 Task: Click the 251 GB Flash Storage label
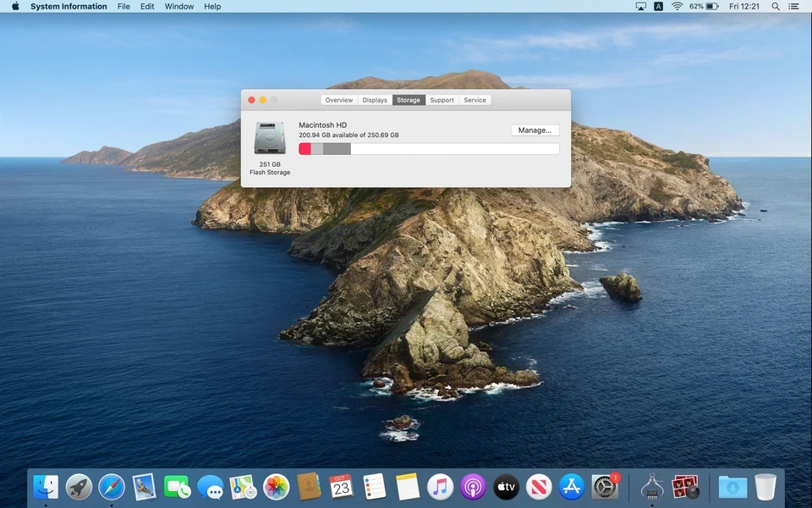point(270,168)
